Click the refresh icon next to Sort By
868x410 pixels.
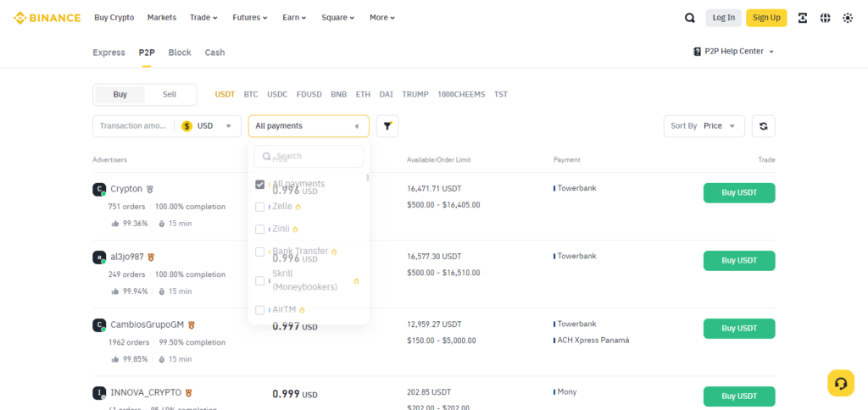pos(764,126)
